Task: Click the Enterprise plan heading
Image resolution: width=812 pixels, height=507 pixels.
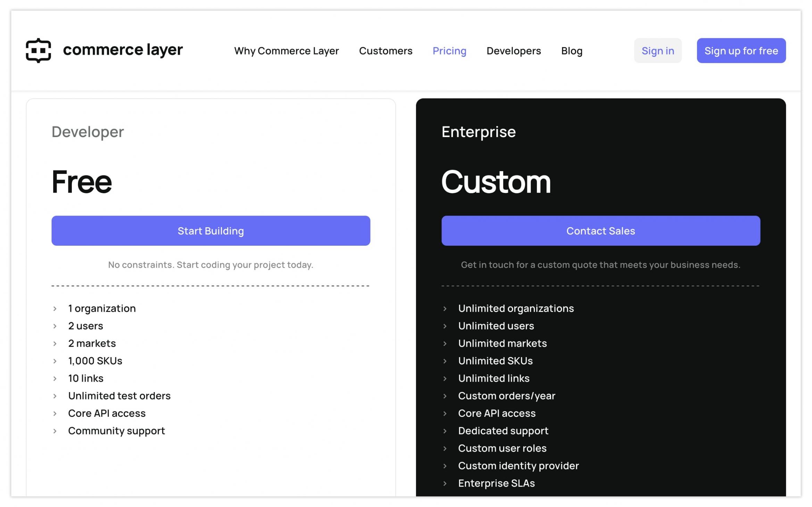Action: point(479,132)
